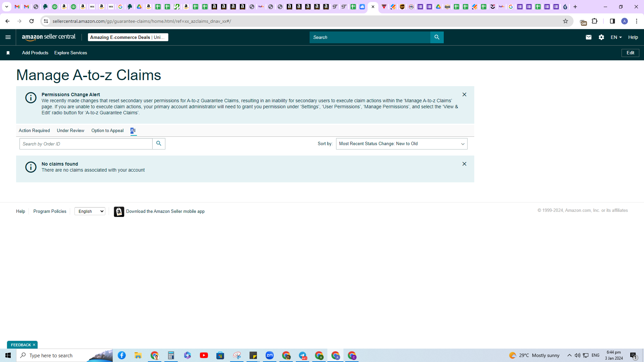This screenshot has width=644, height=362.
Task: Open the Chrome extensions puzzle icon
Action: [595, 21]
